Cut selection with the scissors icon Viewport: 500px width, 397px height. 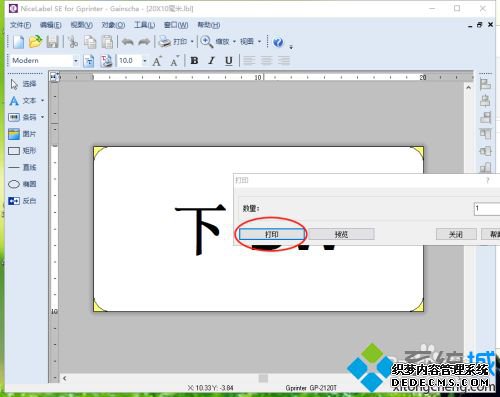(x=73, y=42)
